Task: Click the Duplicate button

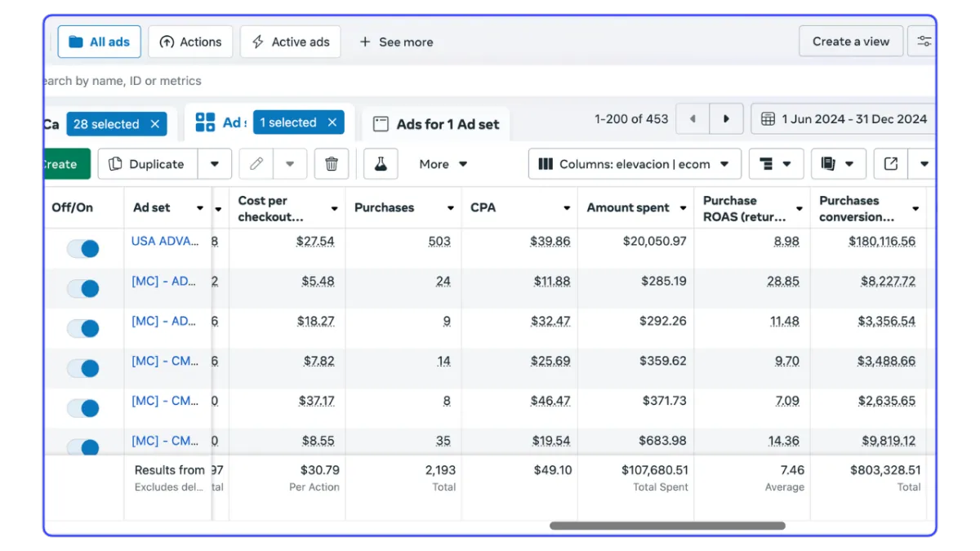Action: click(x=148, y=164)
